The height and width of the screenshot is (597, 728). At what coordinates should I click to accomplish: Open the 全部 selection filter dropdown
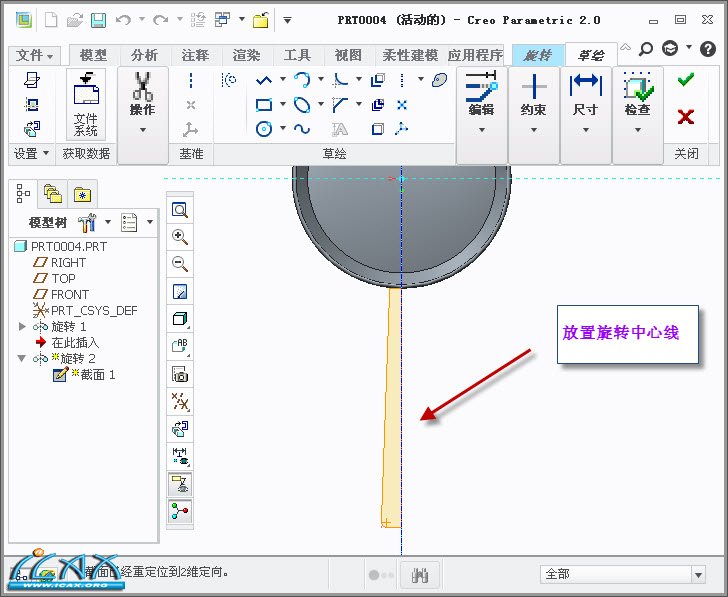click(698, 574)
